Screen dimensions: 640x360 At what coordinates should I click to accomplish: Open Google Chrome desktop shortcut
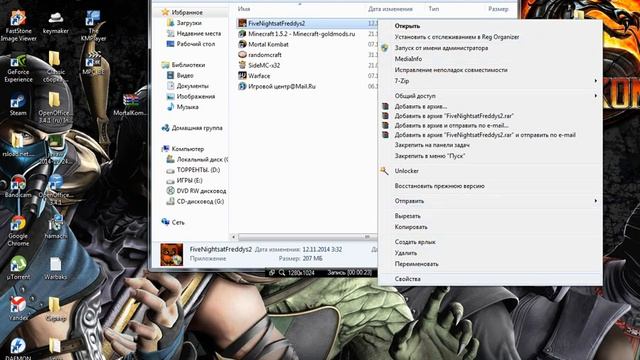18,231
